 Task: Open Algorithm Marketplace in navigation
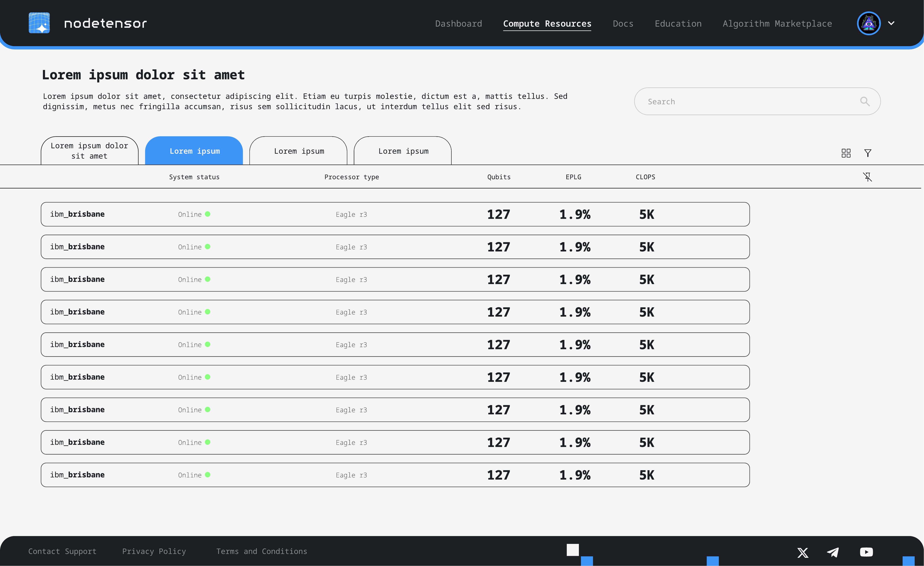777,24
